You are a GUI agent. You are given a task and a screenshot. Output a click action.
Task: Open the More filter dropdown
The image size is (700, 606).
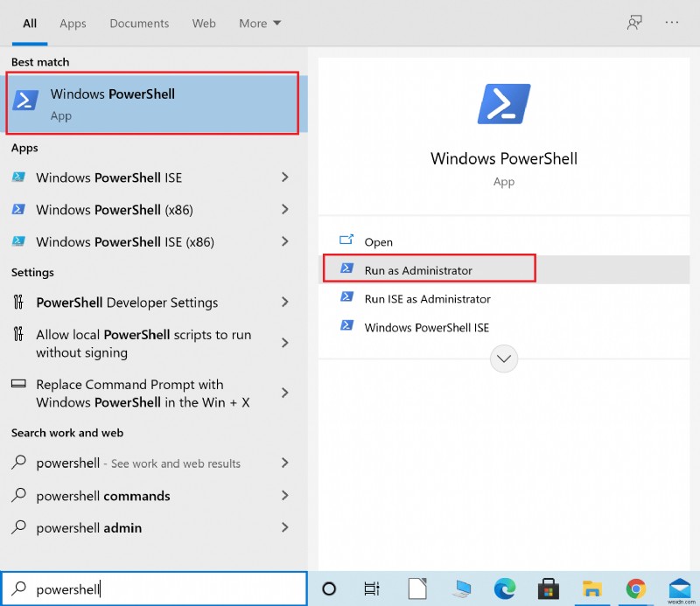tap(260, 24)
